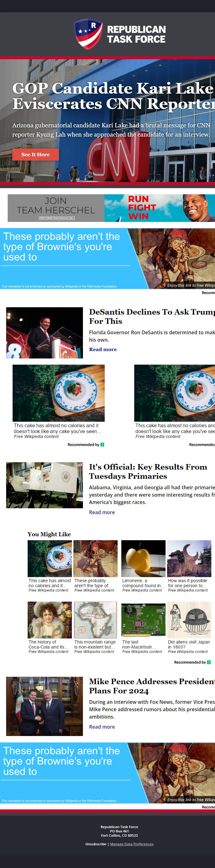Open the last non-Macintosh circuit board thumbnail

point(143,620)
